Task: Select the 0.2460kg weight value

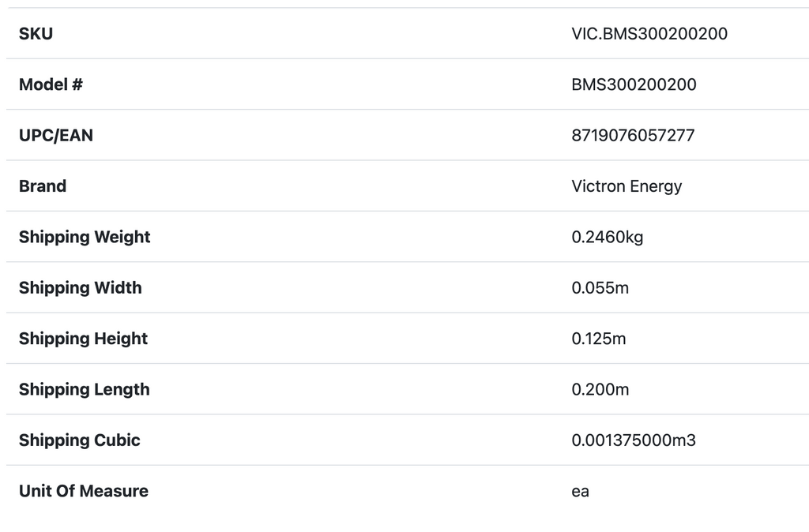Action: (607, 237)
